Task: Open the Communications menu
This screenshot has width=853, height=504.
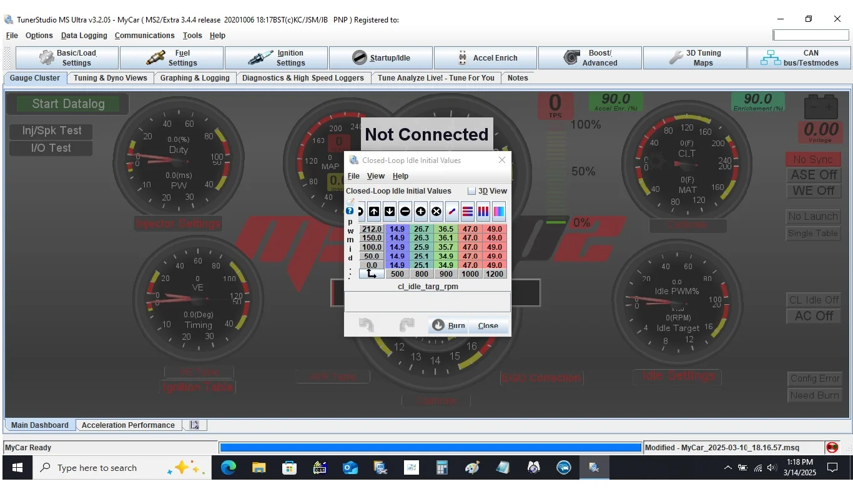Action: pos(145,36)
